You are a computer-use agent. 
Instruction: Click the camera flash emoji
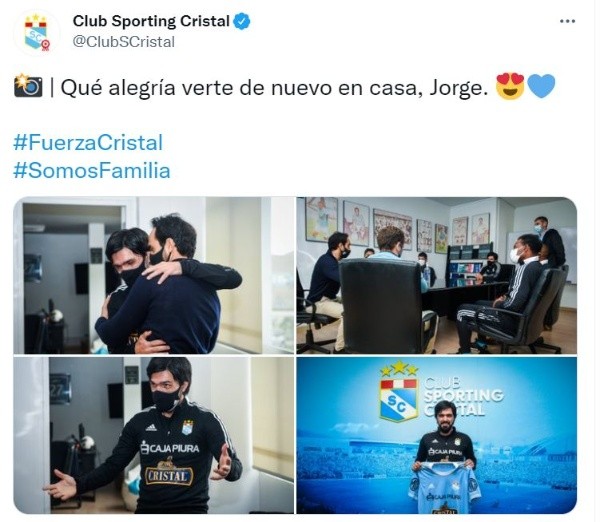tap(28, 86)
